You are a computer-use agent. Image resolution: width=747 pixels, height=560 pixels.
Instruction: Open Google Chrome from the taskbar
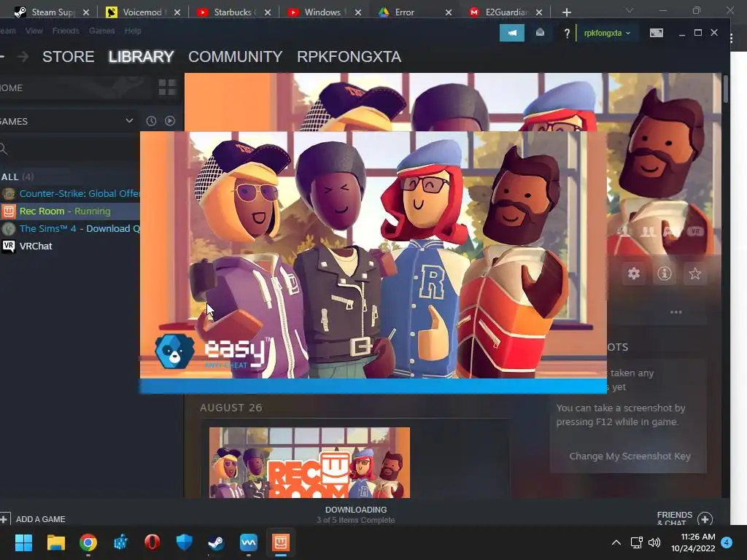tap(88, 542)
